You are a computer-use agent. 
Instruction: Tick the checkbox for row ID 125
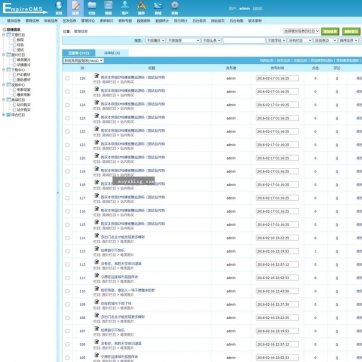68,92
